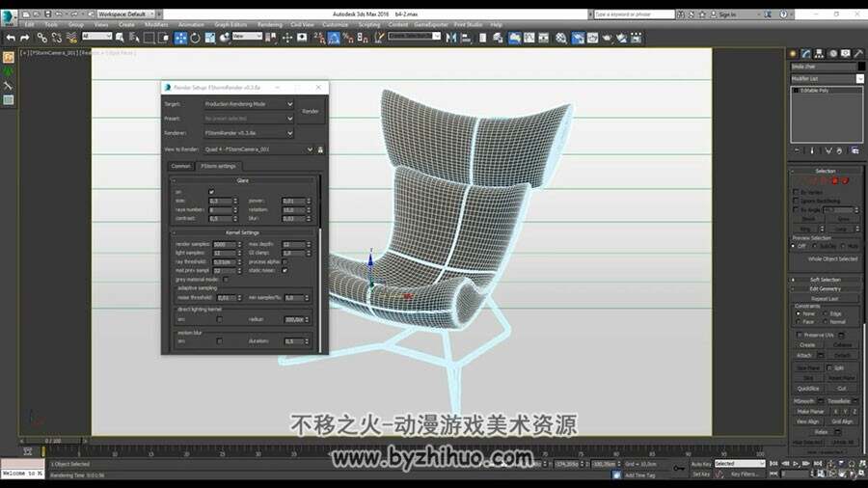Enable motion blur 'on' checkbox
The height and width of the screenshot is (488, 868).
(219, 340)
